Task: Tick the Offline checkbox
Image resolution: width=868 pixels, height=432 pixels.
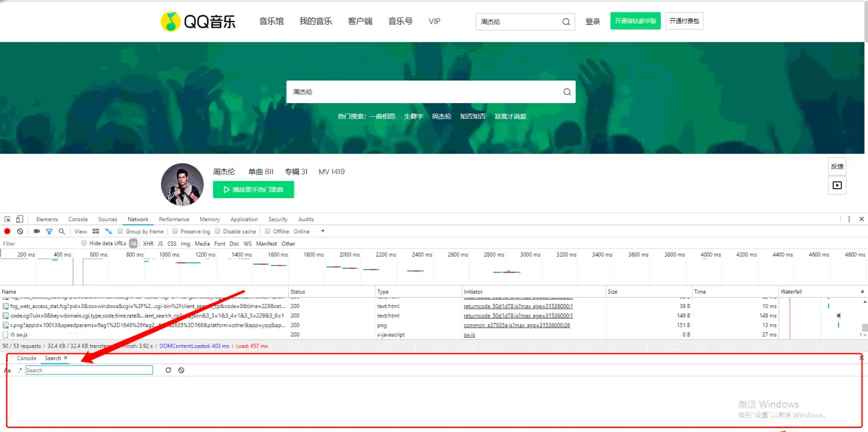Action: [x=268, y=232]
